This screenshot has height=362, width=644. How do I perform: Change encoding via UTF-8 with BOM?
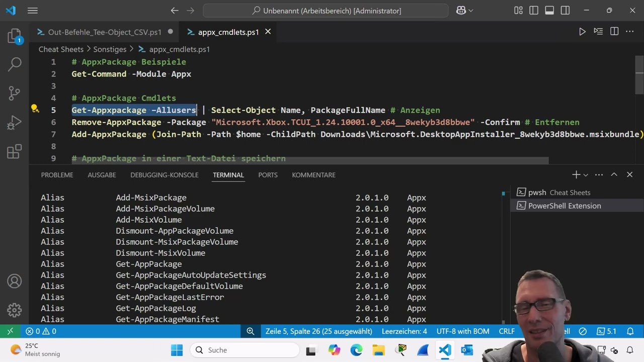463,331
